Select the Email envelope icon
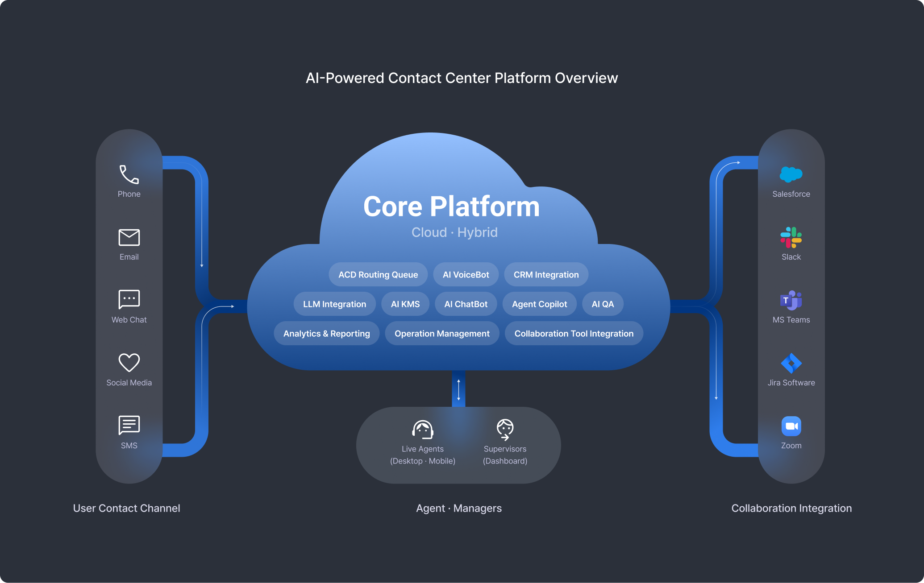Image resolution: width=924 pixels, height=583 pixels. coord(129,237)
